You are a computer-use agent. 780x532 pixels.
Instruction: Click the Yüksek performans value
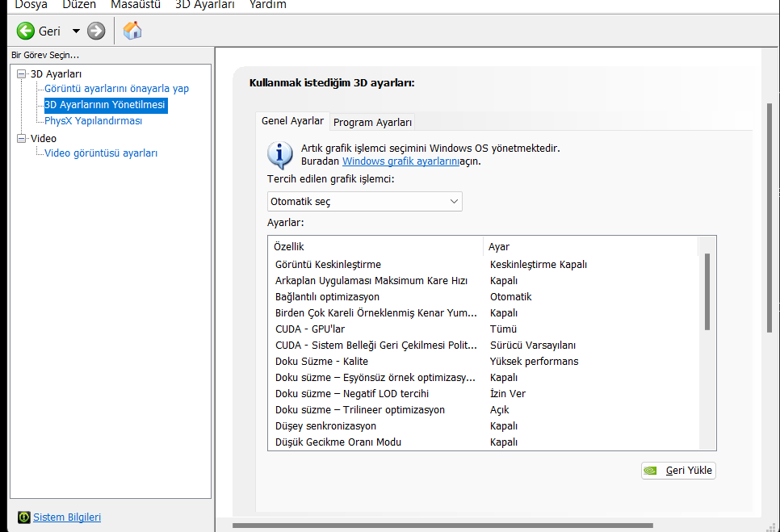(534, 362)
